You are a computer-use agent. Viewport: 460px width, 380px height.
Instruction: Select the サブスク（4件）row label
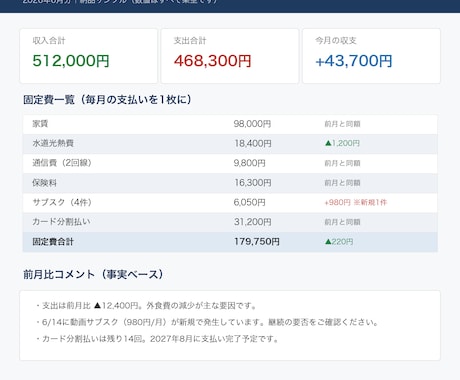coord(62,202)
